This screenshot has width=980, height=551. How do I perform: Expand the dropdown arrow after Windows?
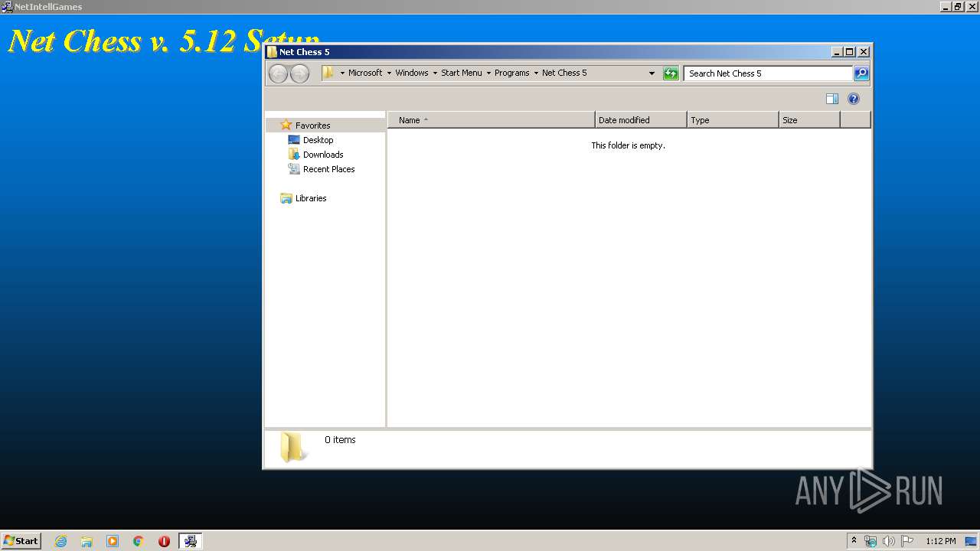point(435,73)
